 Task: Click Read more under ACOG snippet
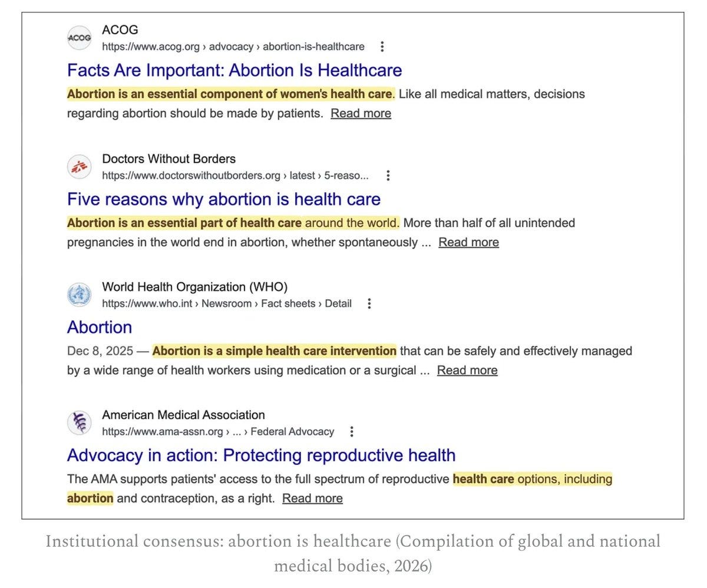(361, 113)
